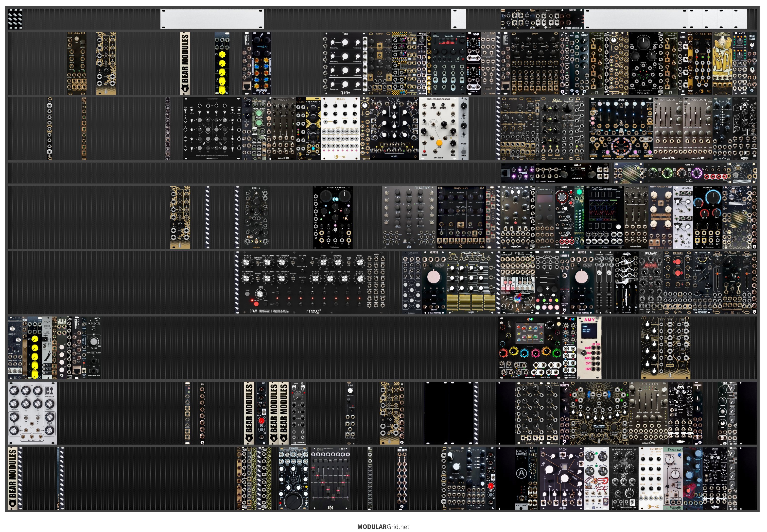The height and width of the screenshot is (532, 767).
Task: Toggle the red DFAM run/stop button
Action: pyautogui.click(x=256, y=304)
